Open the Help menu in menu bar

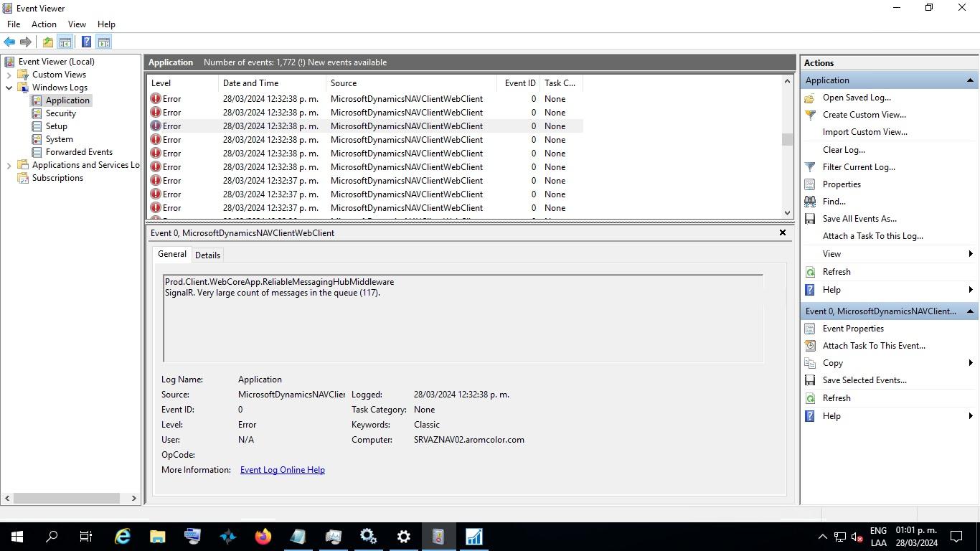coord(106,24)
